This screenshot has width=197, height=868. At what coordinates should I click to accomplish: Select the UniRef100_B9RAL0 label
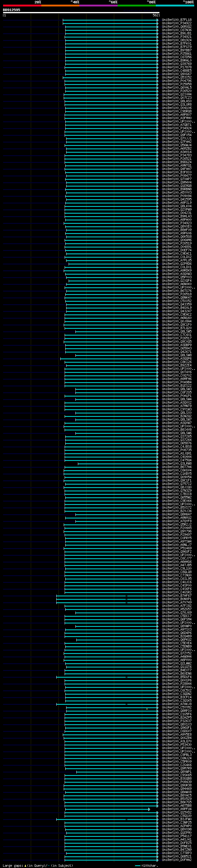point(177,60)
